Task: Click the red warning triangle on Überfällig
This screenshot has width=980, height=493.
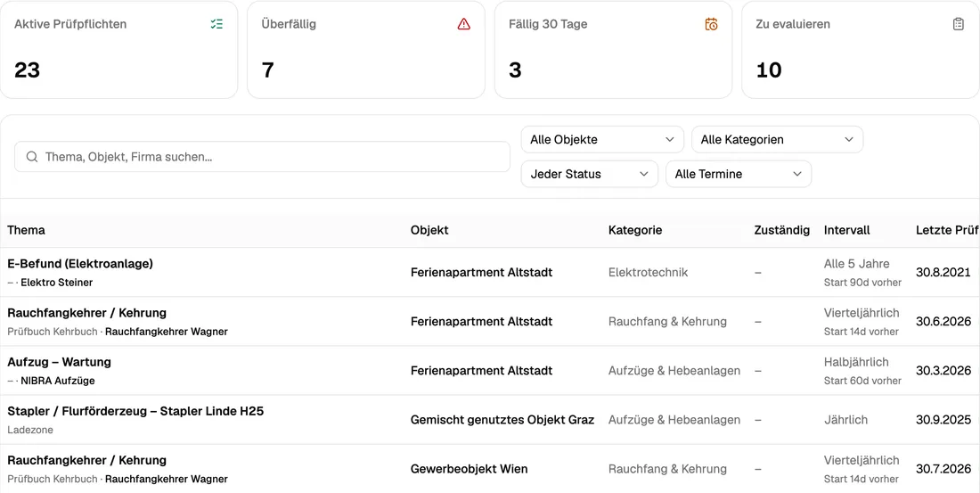Action: [x=464, y=24]
